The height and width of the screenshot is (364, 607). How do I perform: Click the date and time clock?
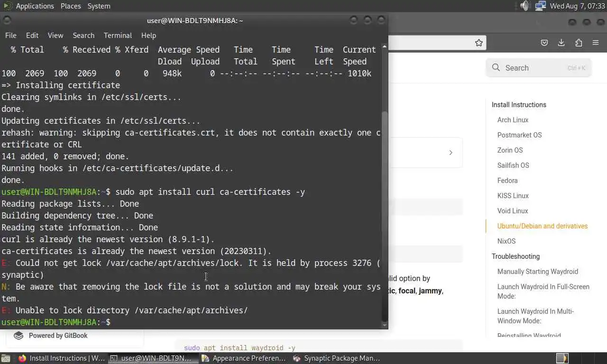[x=577, y=6]
